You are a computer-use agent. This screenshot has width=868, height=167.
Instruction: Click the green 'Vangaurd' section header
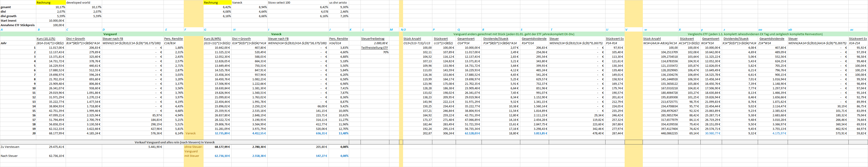tap(110, 34)
